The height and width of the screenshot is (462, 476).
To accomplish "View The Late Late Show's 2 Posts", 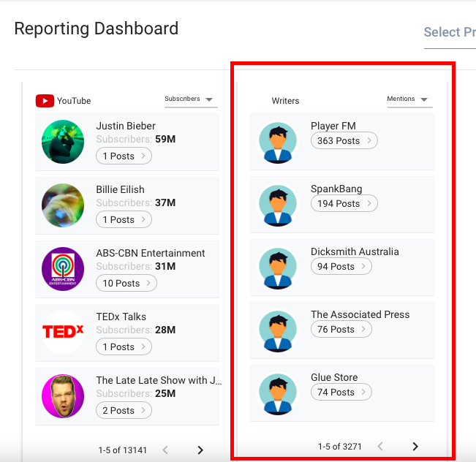I will pos(124,410).
